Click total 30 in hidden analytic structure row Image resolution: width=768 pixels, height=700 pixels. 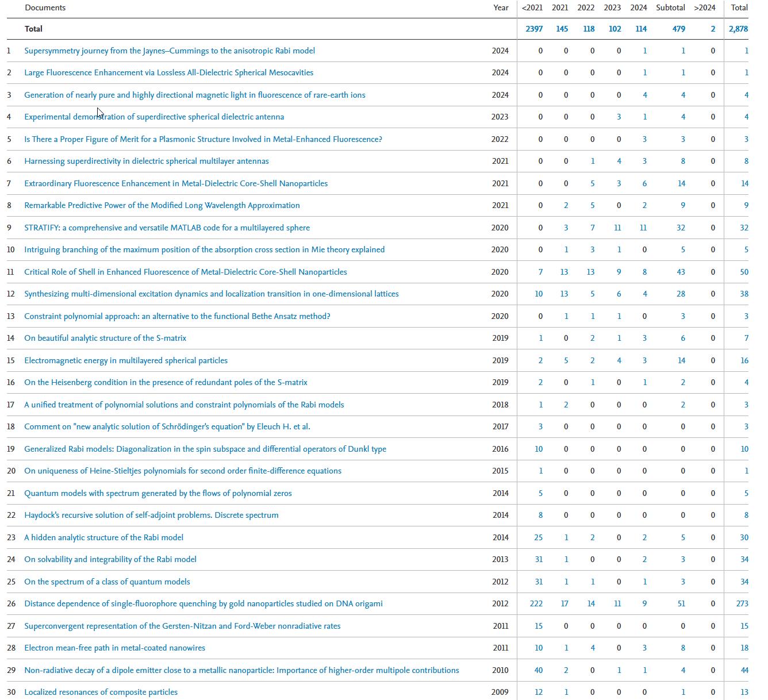pos(744,537)
